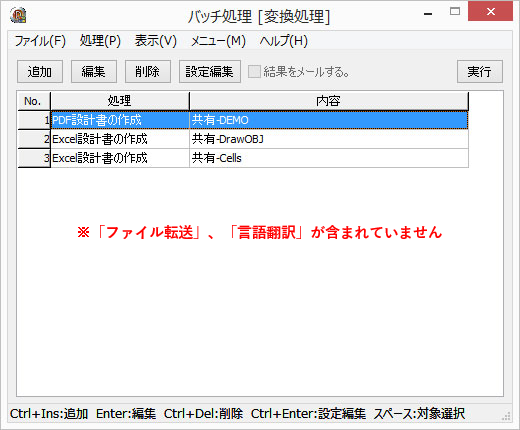Open the ヘルプ(H) menu
Screen dimensions: 520x430
tap(284, 41)
